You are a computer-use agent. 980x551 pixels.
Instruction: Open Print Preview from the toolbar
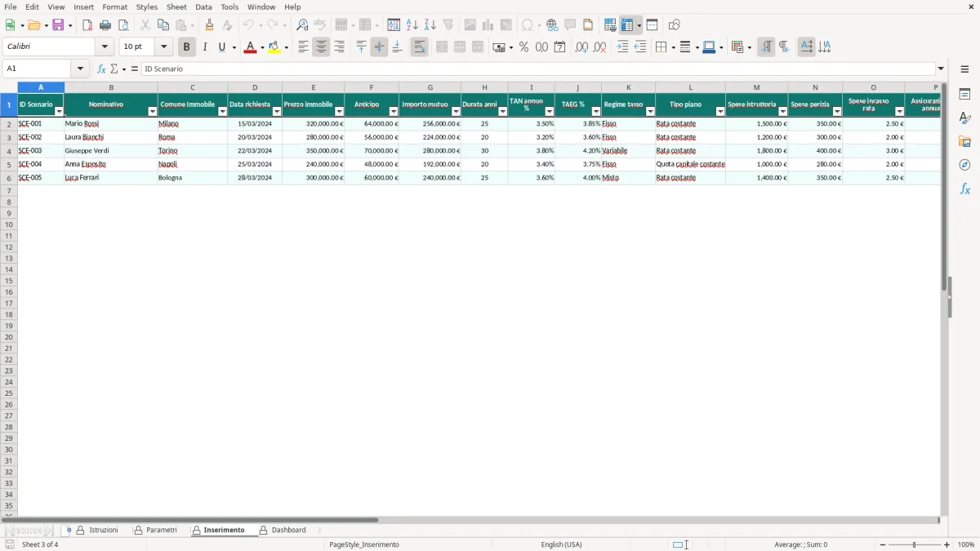pyautogui.click(x=123, y=25)
